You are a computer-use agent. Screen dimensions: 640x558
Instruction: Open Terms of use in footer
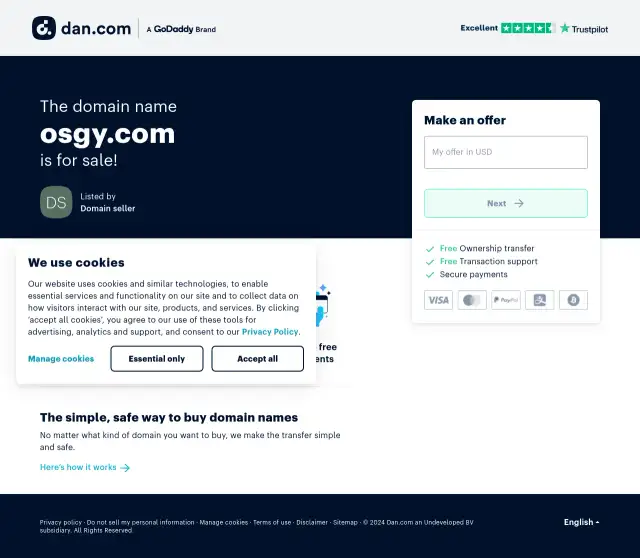coord(272,522)
